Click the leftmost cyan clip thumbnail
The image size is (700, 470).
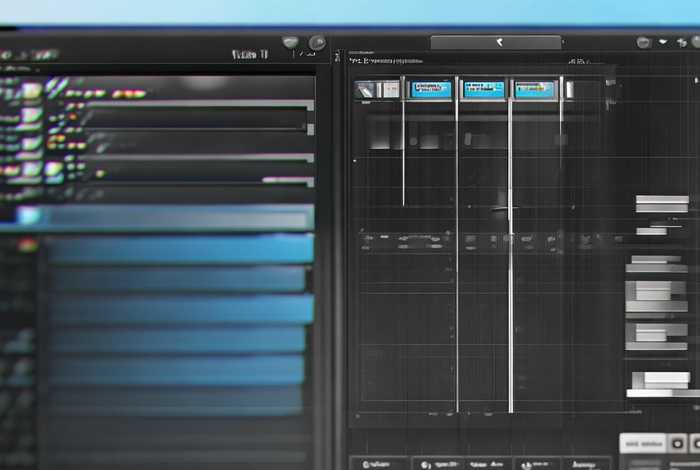pos(431,89)
